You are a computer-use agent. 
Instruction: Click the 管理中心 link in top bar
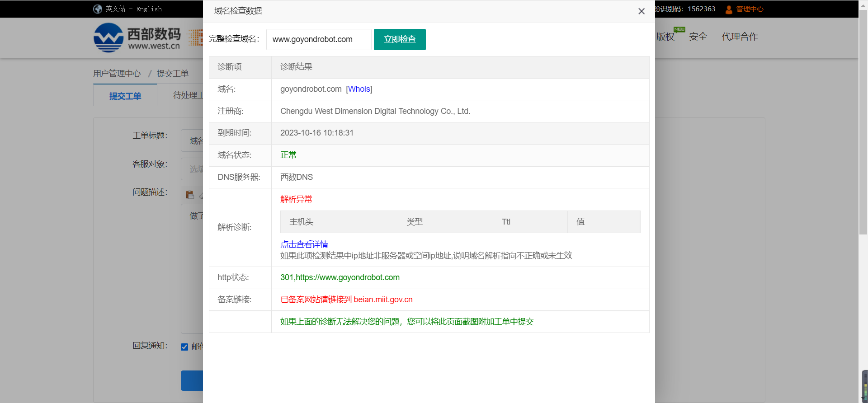(750, 9)
